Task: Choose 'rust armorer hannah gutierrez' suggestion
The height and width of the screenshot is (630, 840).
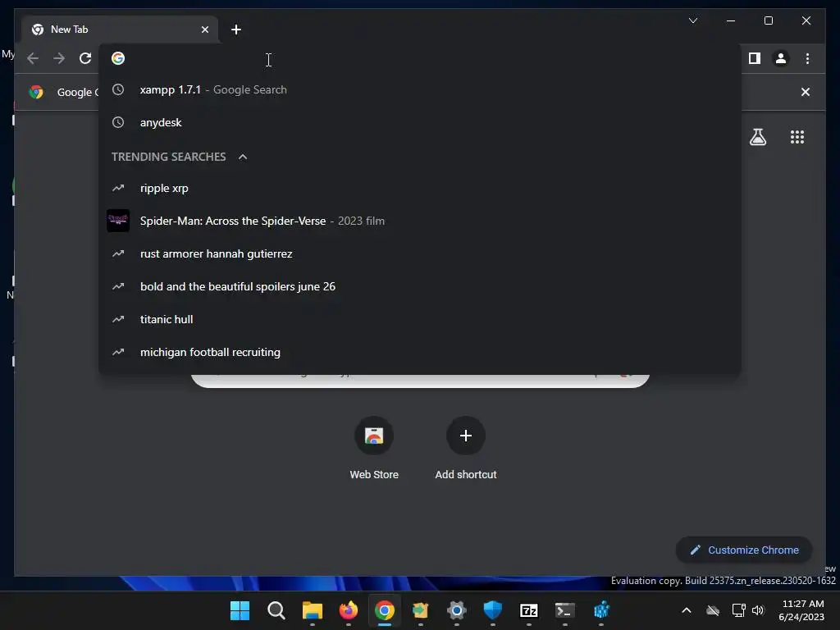Action: point(420,253)
